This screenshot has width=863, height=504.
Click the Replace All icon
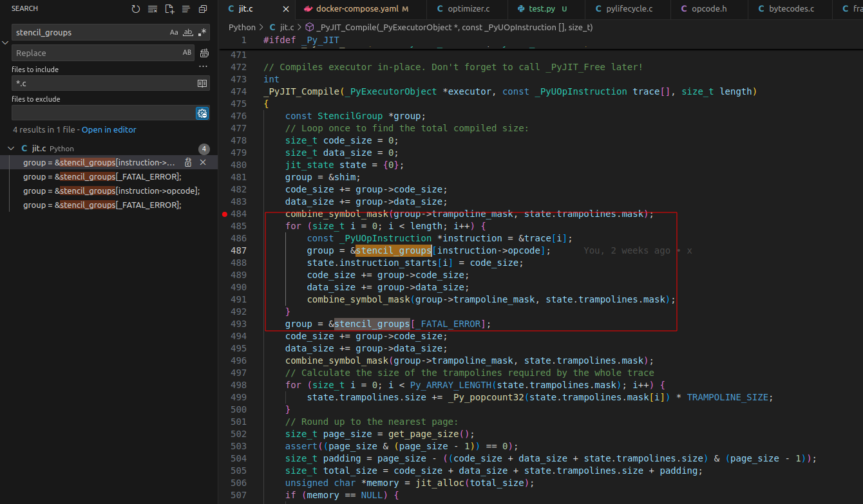click(x=204, y=53)
